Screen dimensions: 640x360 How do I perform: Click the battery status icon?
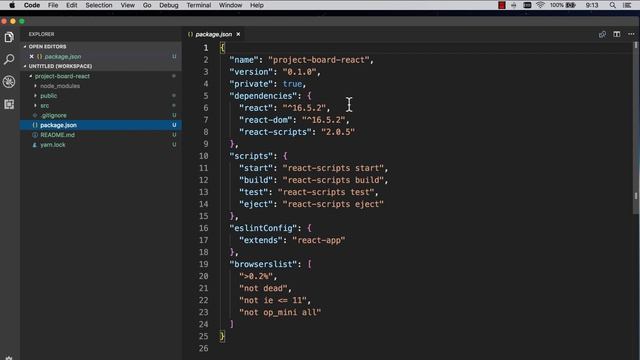point(571,5)
